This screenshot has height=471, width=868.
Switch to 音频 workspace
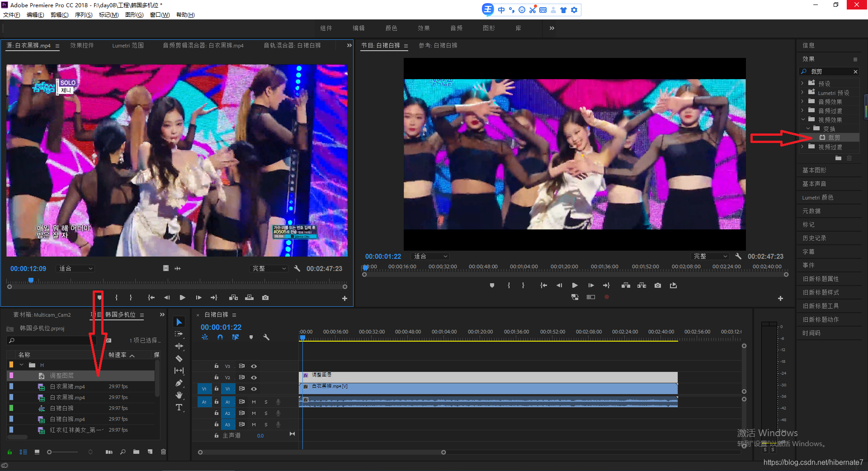[456, 28]
